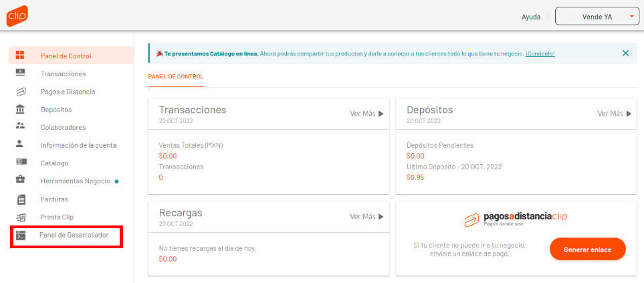Select the Catálogo book icon
Viewport: 644px width, 283px height.
pyautogui.click(x=21, y=163)
